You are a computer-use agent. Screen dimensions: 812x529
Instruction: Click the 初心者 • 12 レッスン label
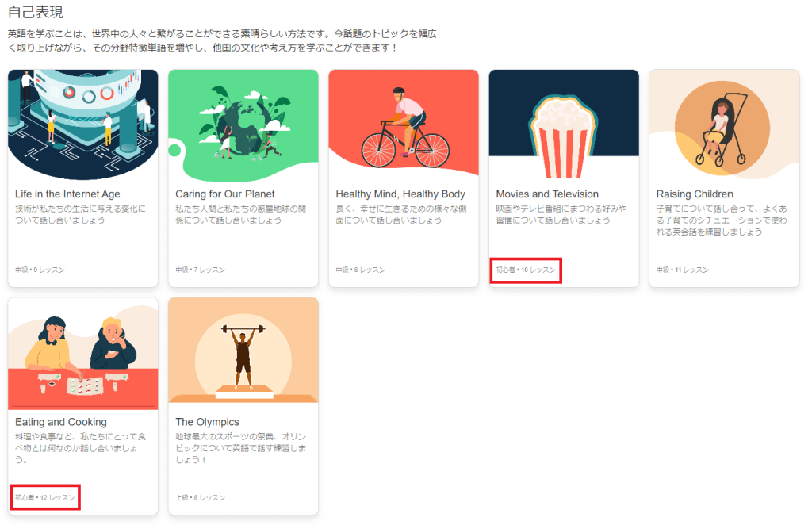(x=45, y=498)
